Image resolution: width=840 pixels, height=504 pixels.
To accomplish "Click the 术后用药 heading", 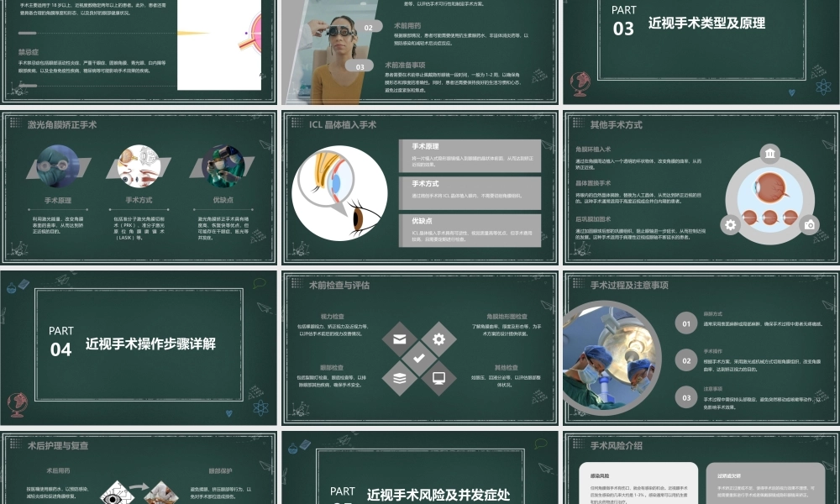I will (x=58, y=470).
